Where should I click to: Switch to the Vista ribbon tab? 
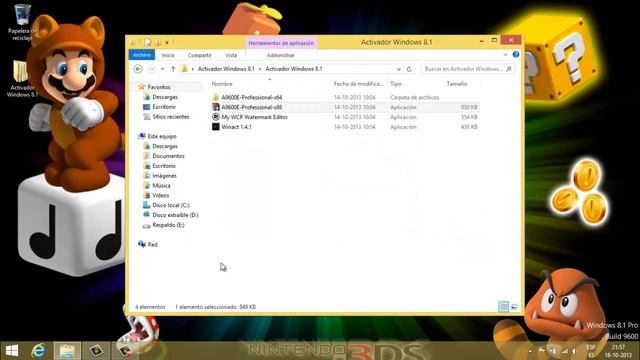point(231,55)
